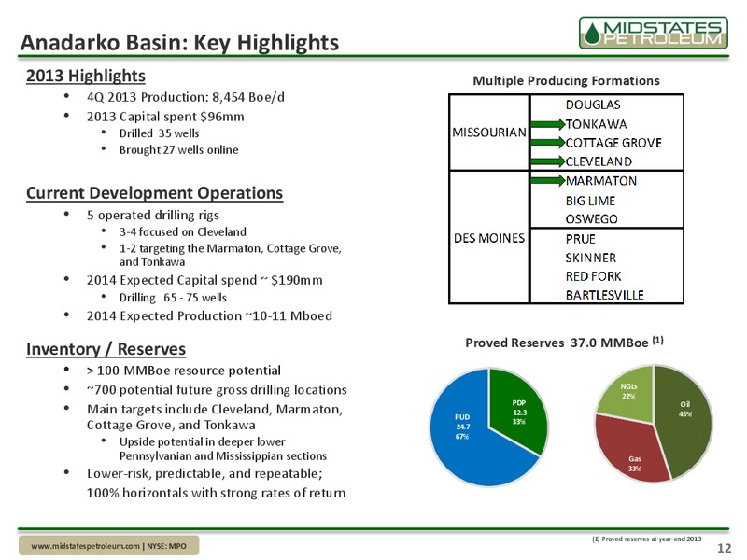Click the MARMATON formation entry
747x560 pixels.
600,181
